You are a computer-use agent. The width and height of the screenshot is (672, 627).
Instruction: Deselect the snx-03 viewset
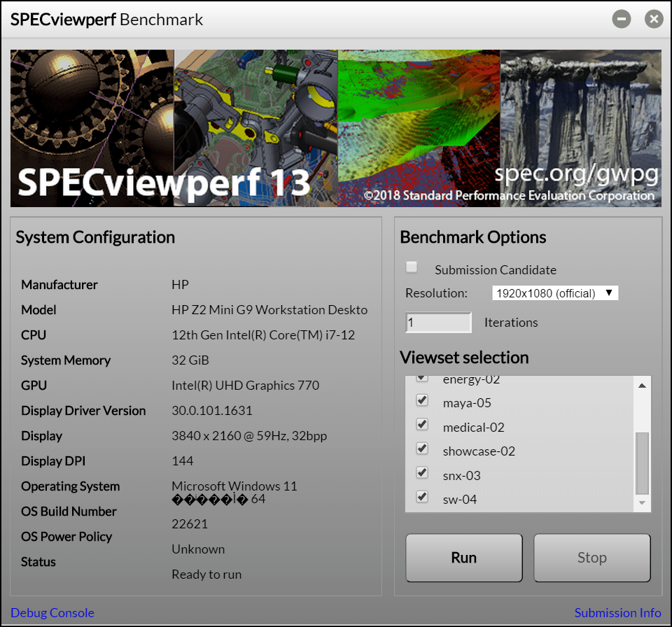click(422, 473)
